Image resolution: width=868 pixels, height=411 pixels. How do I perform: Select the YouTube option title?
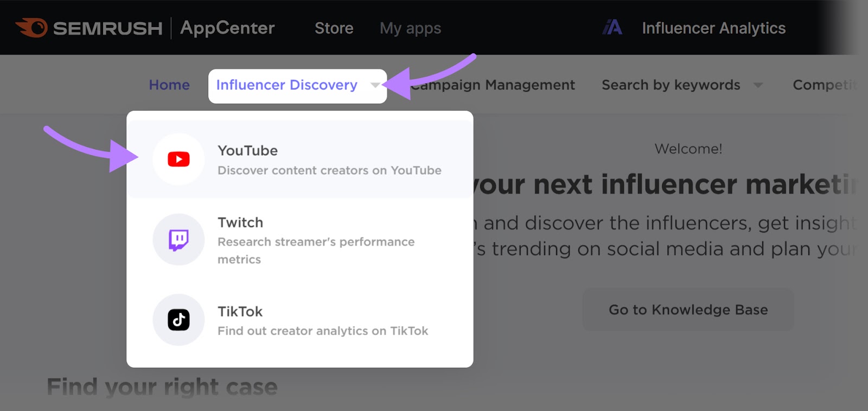[x=247, y=151]
